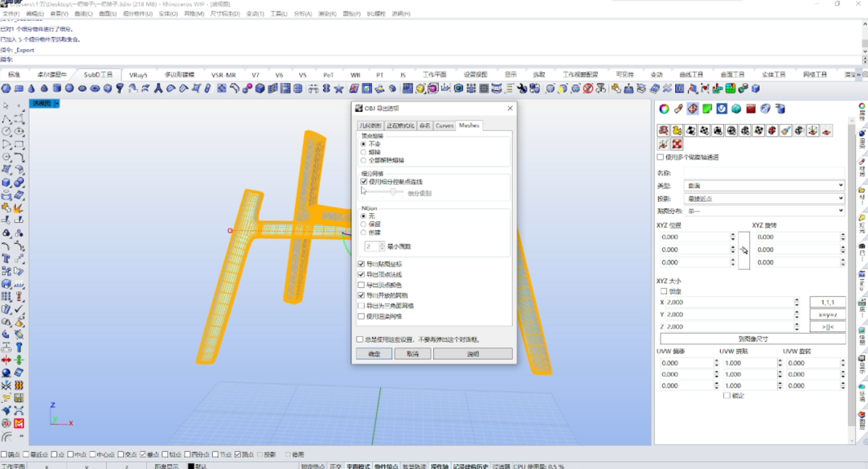Image resolution: width=868 pixels, height=469 pixels.
Task: Toggle 导出贴图坐标 checkbox
Action: pos(362,264)
